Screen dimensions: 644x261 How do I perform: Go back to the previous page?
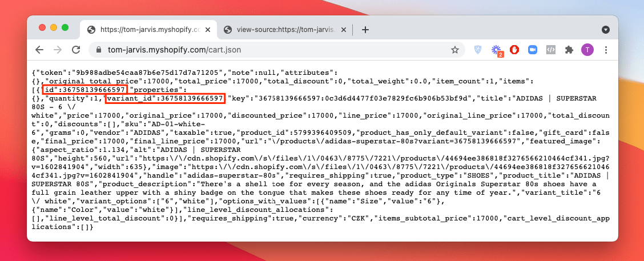pyautogui.click(x=39, y=50)
